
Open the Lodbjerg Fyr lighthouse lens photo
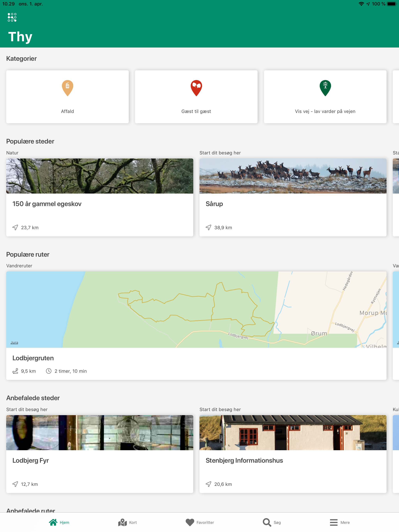tap(100, 432)
